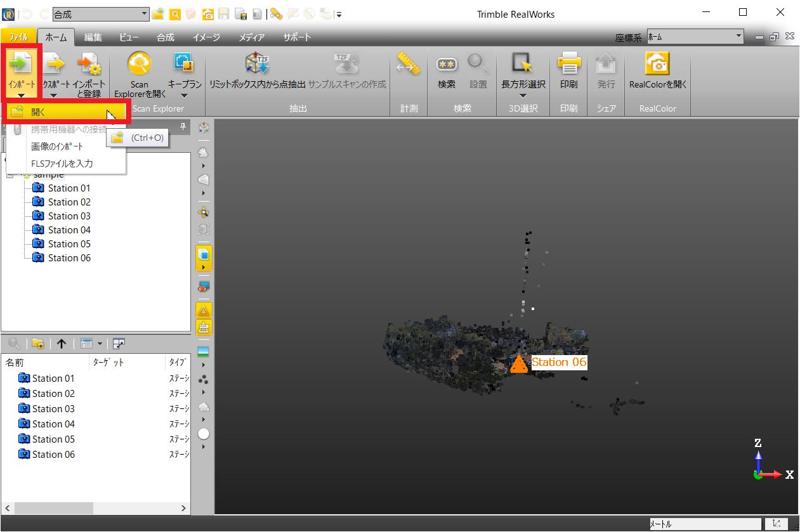Click the multicolor cube view icon in vertical toolbar
Screen dimensions: 800x532
pyautogui.click(x=204, y=127)
